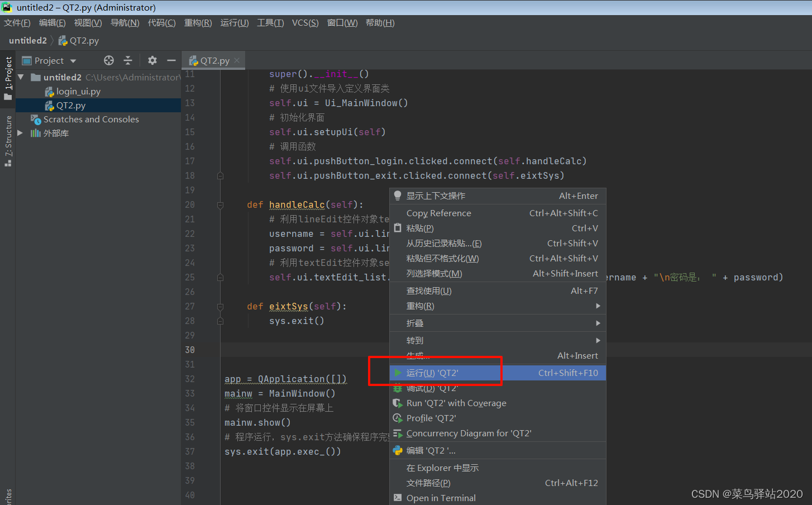812x505 pixels.
Task: Open the VCS(S) menu
Action: (305, 23)
